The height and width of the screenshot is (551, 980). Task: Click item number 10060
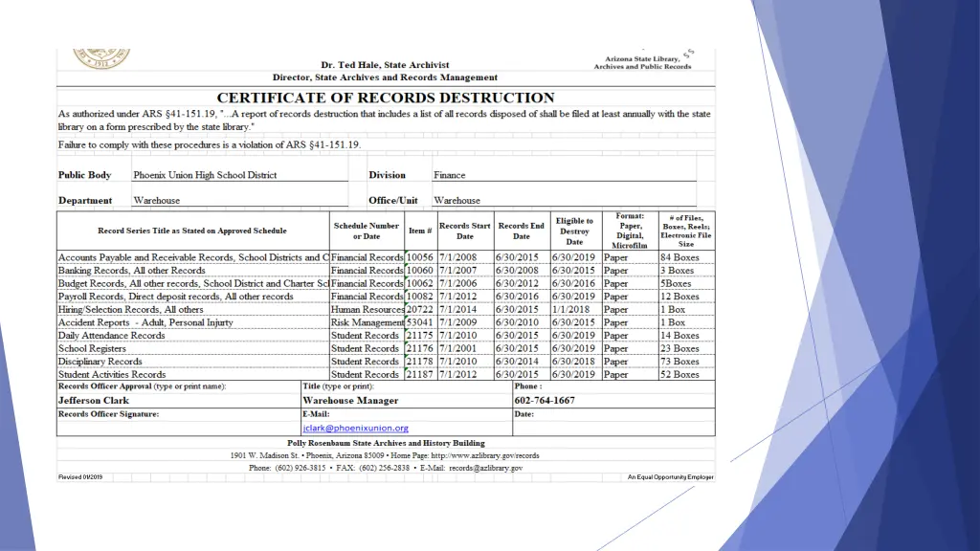[419, 271]
